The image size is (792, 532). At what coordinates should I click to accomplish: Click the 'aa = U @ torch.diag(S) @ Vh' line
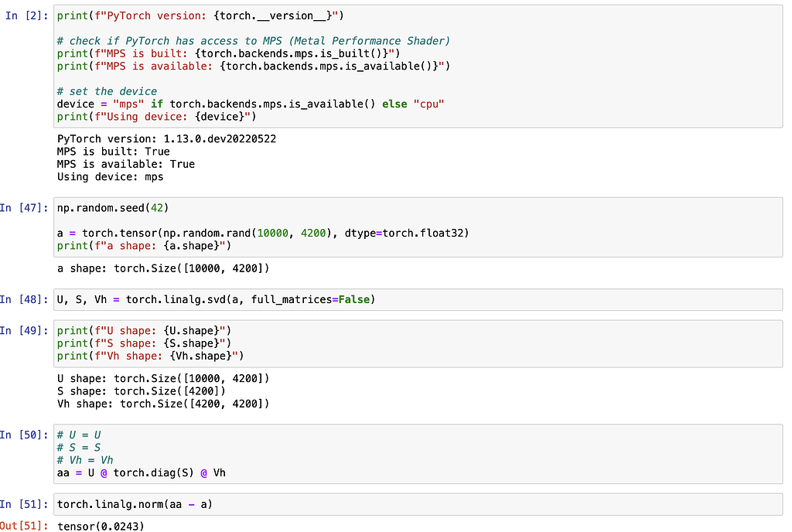141,472
